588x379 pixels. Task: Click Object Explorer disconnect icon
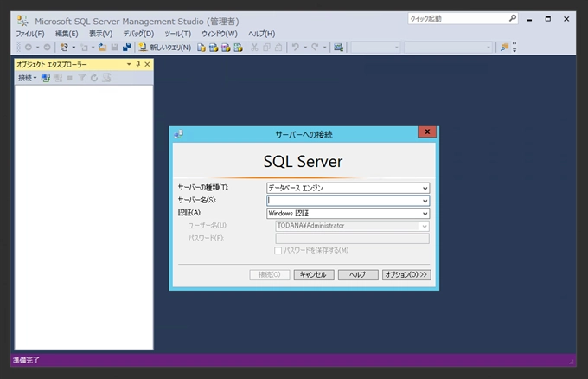point(58,78)
